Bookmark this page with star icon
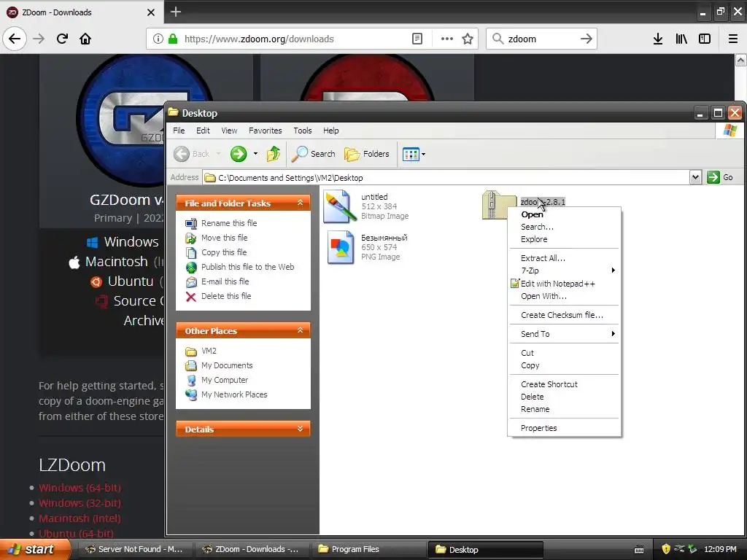Viewport: 747px width, 560px height. point(468,39)
